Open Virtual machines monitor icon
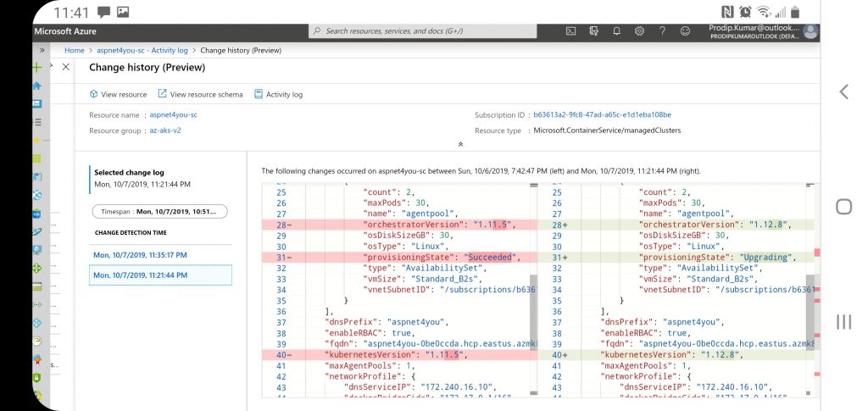Viewport: 868px width, 411px height. click(37, 250)
